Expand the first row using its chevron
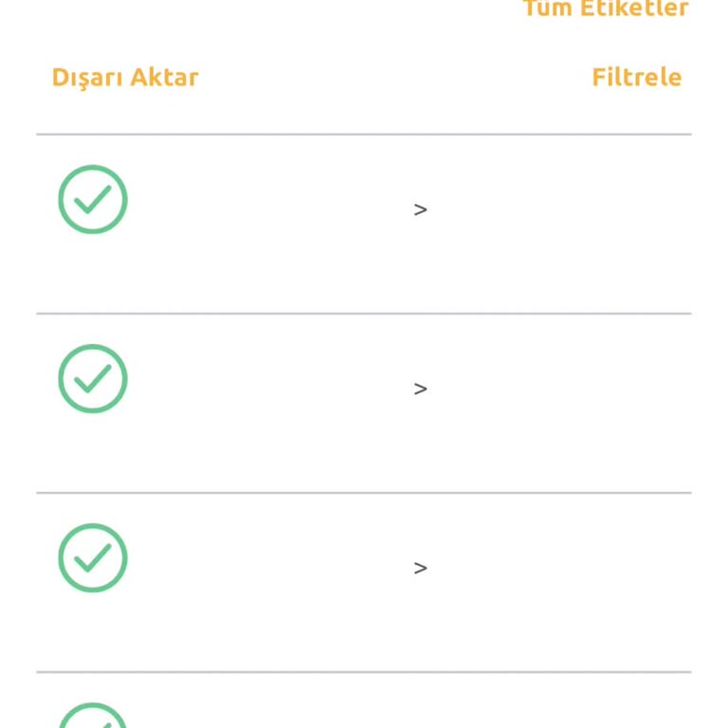The height and width of the screenshot is (728, 728). (421, 209)
